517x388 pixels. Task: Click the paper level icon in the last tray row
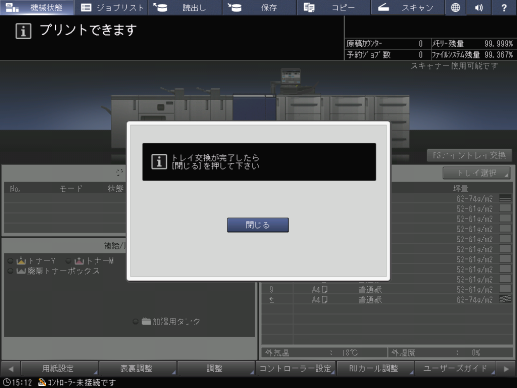[505, 299]
